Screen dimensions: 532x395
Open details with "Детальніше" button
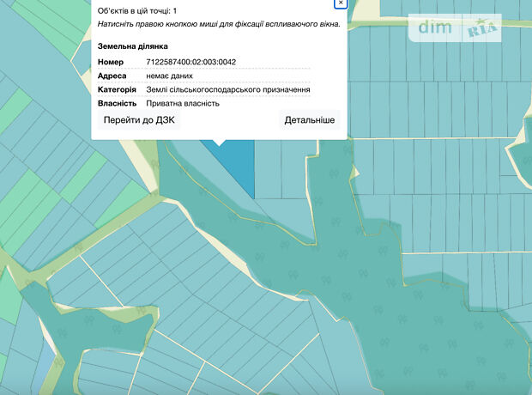[309, 120]
